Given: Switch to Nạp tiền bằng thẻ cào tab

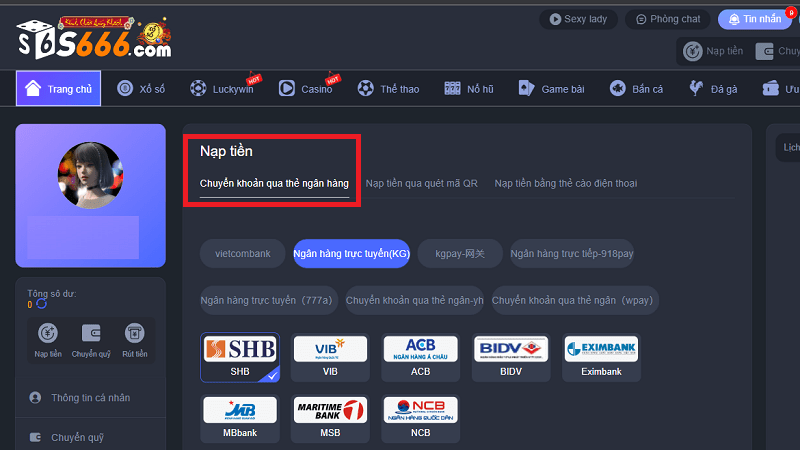Looking at the screenshot, I should [x=565, y=183].
